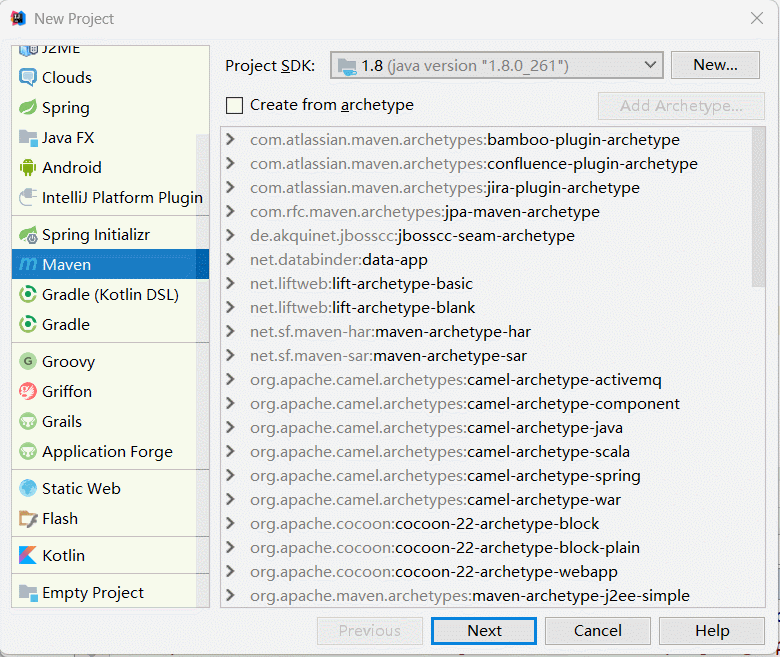Expand cocoon-22-archetype-webapp row chevron
This screenshot has width=780, height=657.
[x=230, y=571]
